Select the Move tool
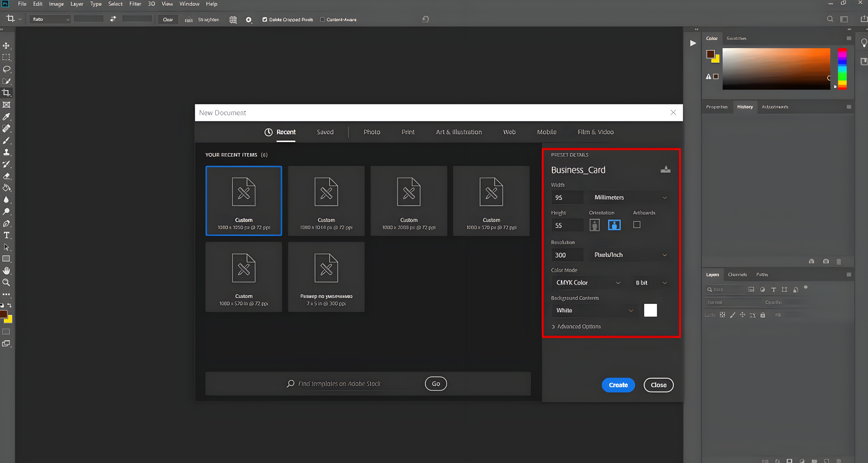The width and height of the screenshot is (868, 463). tap(6, 45)
